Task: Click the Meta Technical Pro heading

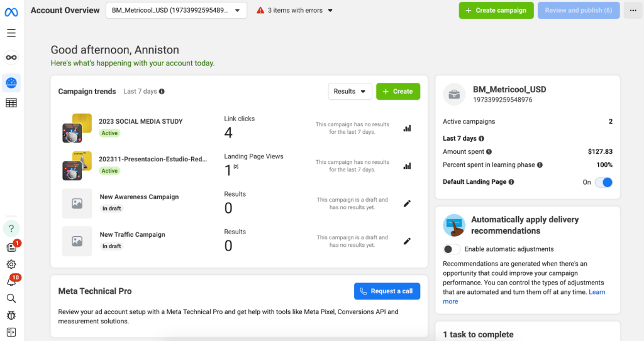Action: [x=95, y=291]
